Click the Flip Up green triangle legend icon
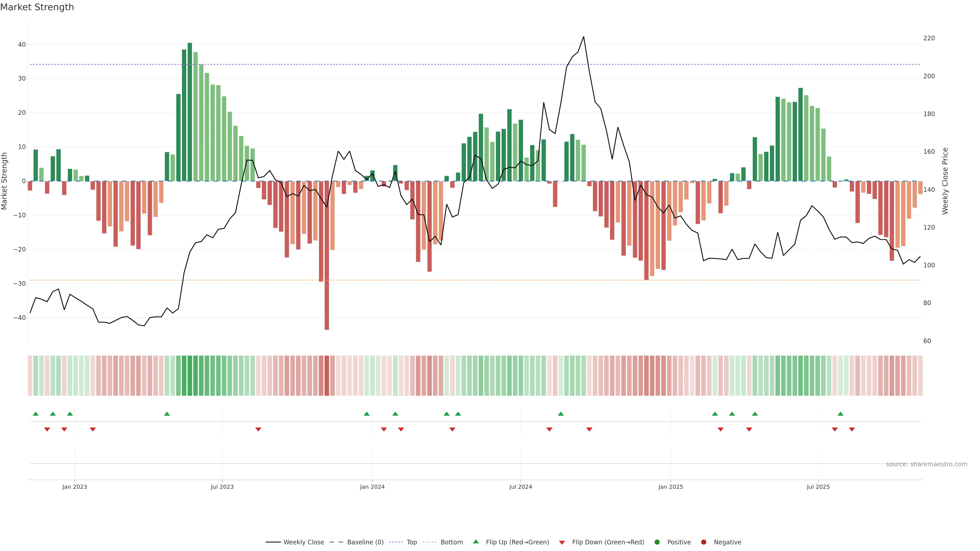This screenshot has height=551, width=980. (x=475, y=542)
